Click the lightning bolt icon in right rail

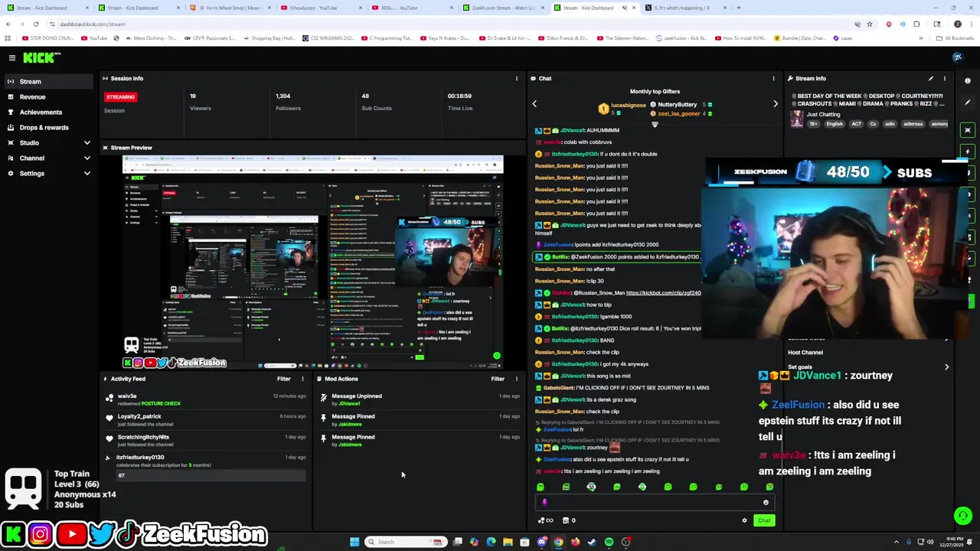coord(968,152)
